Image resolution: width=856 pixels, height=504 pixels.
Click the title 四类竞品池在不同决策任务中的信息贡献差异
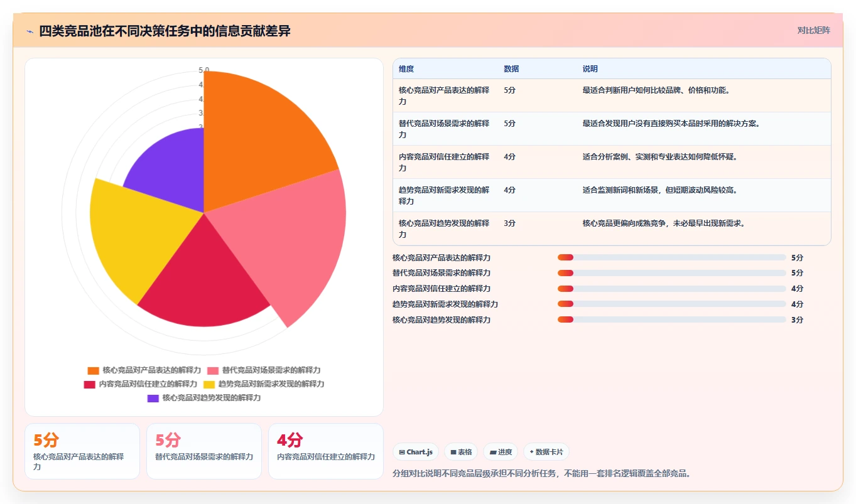pyautogui.click(x=165, y=31)
